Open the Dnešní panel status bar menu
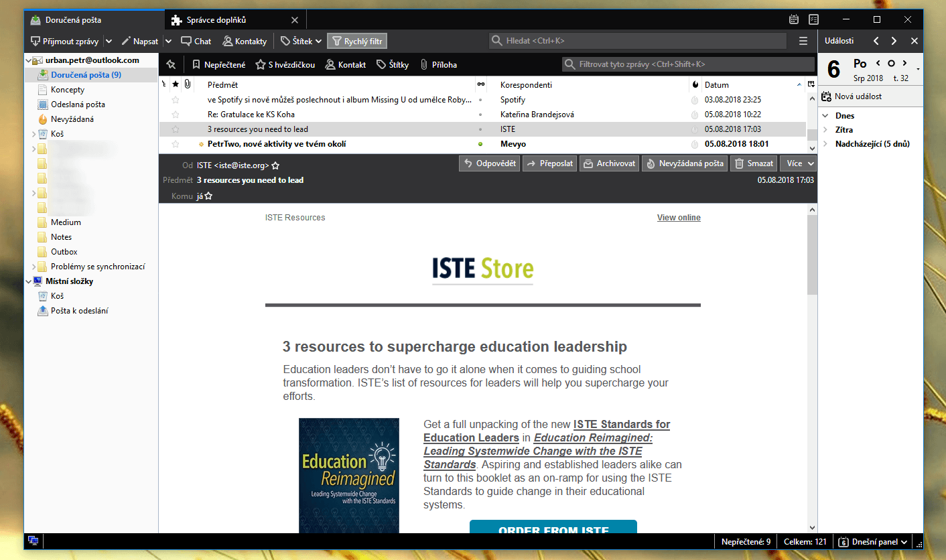The image size is (946, 560). tap(874, 541)
